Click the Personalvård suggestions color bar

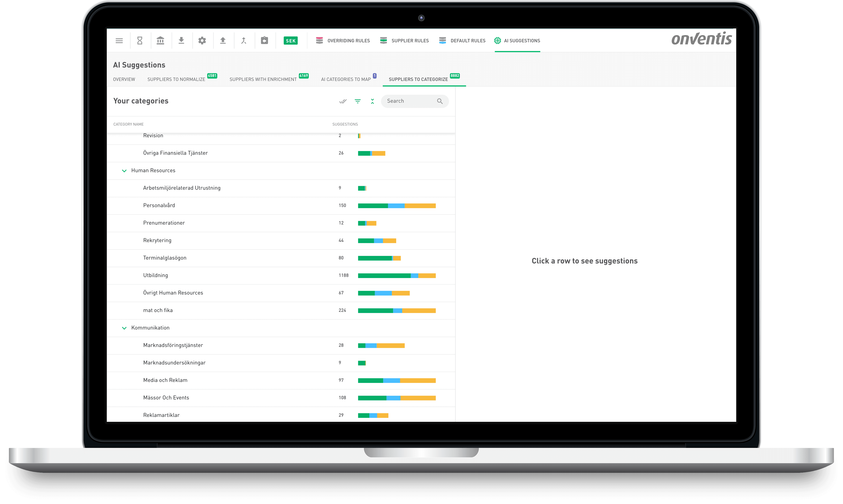coord(396,206)
